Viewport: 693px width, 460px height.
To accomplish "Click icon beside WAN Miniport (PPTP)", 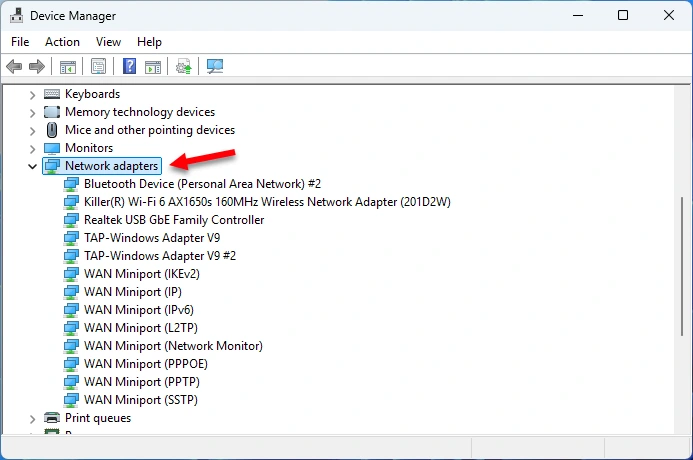I will (x=71, y=382).
